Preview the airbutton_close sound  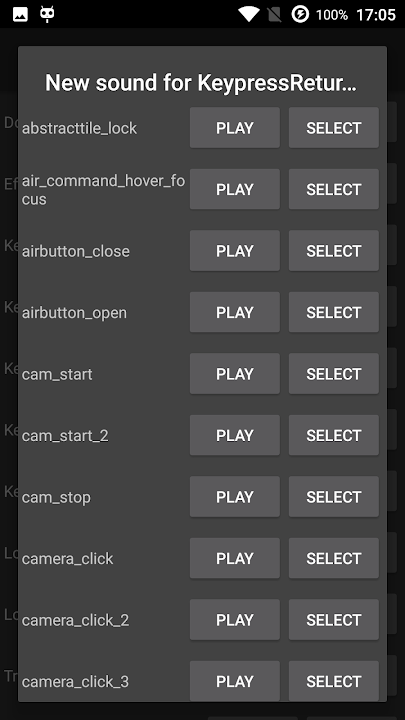(235, 251)
